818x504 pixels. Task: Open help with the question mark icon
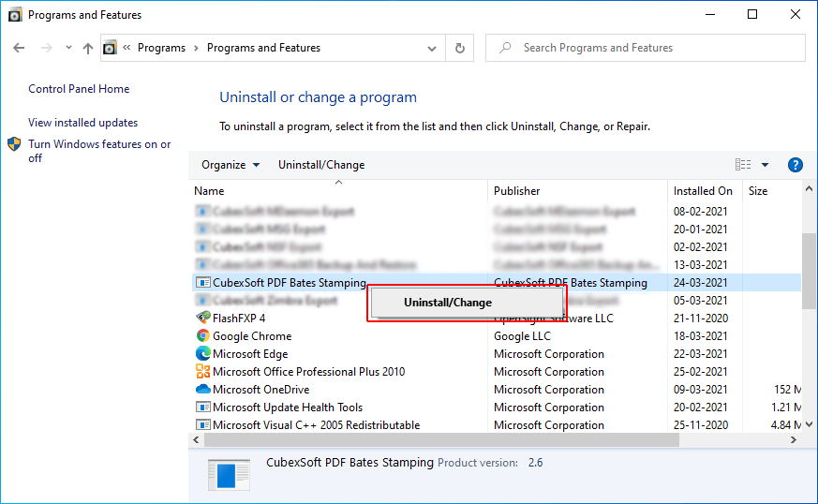click(x=796, y=165)
